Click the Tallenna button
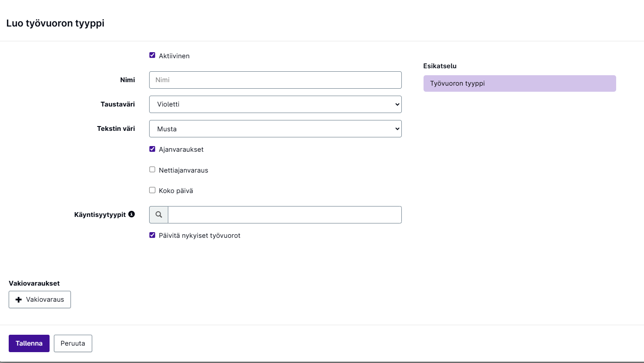Viewport: 644px width, 363px height. click(29, 343)
